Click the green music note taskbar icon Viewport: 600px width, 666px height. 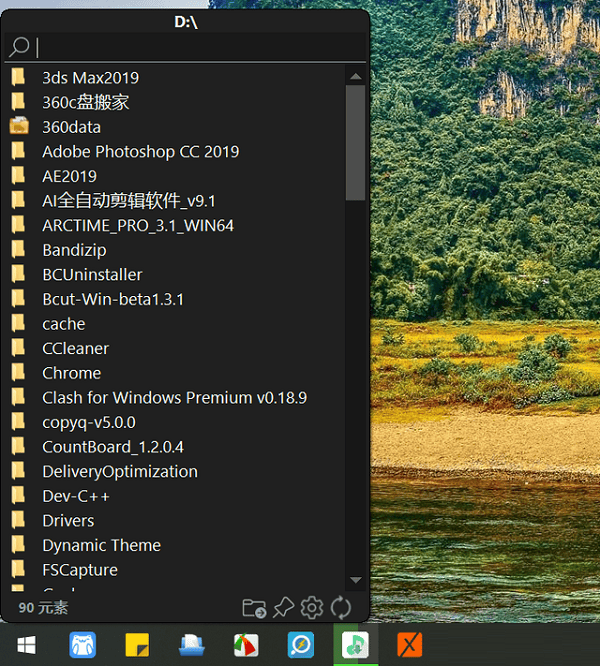point(355,645)
